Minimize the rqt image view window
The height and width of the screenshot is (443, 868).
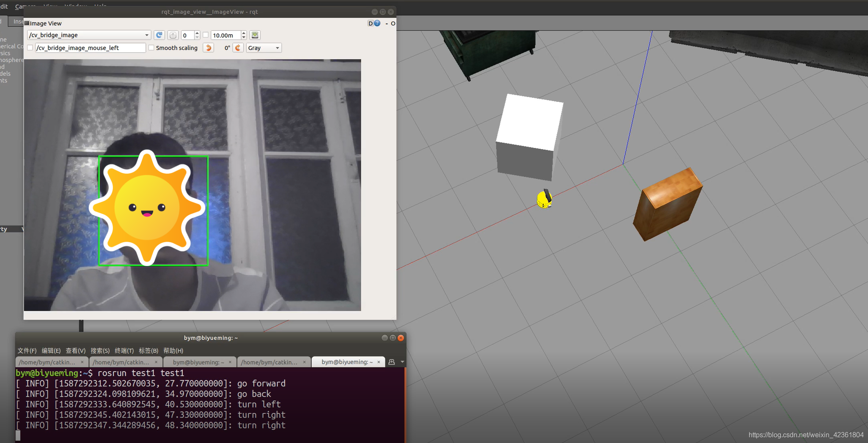pos(374,12)
